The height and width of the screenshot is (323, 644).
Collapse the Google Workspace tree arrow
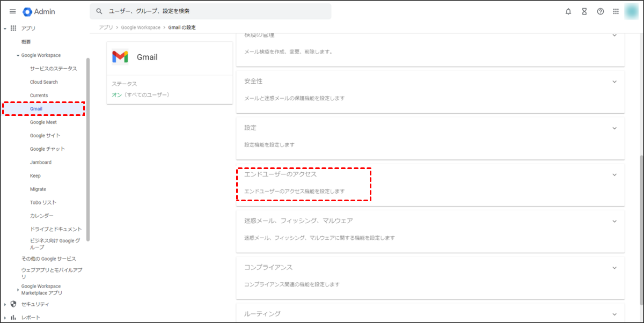(18, 55)
